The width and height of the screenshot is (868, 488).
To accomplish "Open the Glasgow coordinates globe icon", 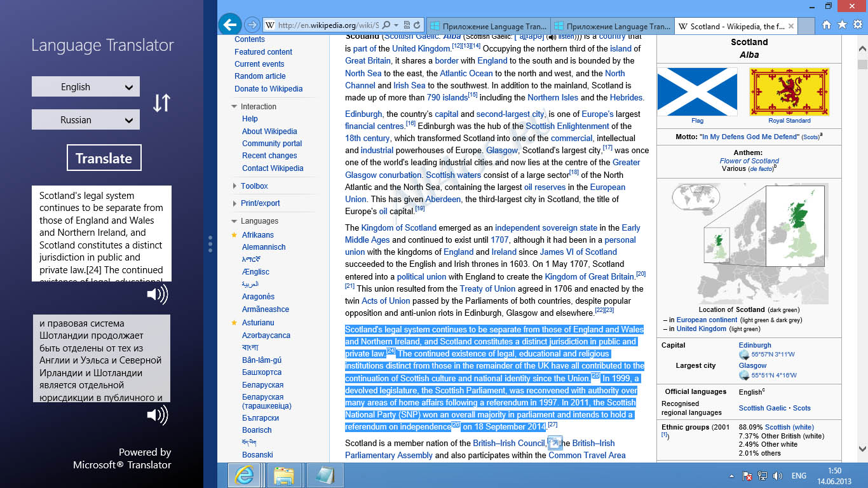I will click(744, 375).
